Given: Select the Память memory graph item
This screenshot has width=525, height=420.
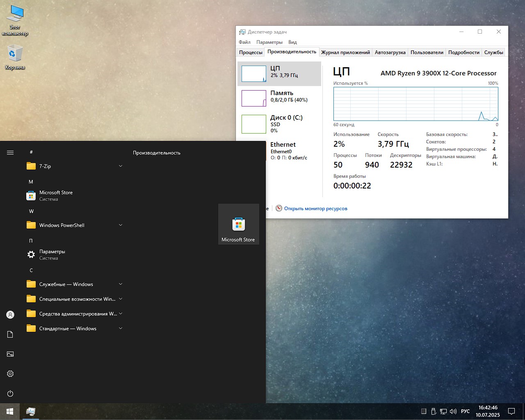Looking at the screenshot, I should pyautogui.click(x=279, y=98).
